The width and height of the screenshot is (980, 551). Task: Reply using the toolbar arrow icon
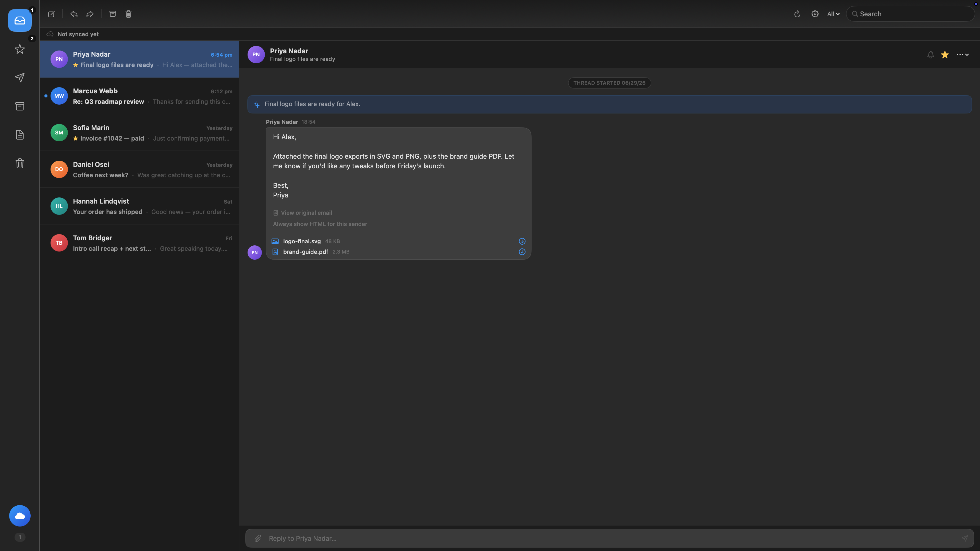point(74,14)
